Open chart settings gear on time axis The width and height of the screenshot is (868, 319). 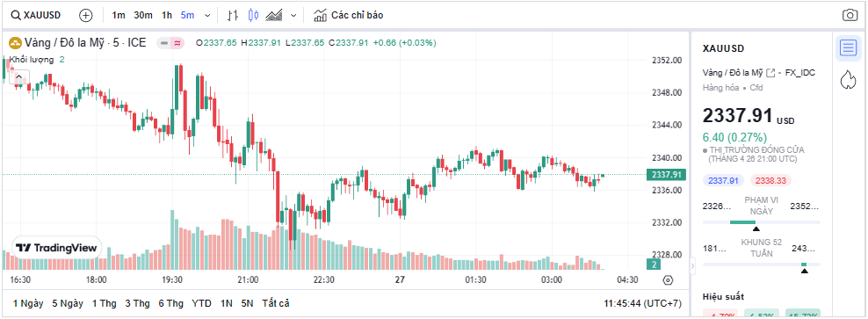point(668,280)
